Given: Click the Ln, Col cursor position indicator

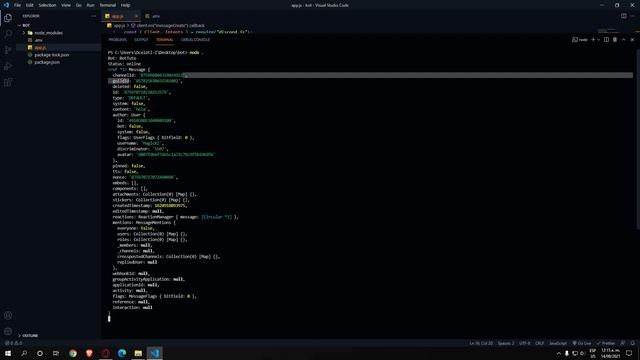Looking at the screenshot, I should coord(481,343).
